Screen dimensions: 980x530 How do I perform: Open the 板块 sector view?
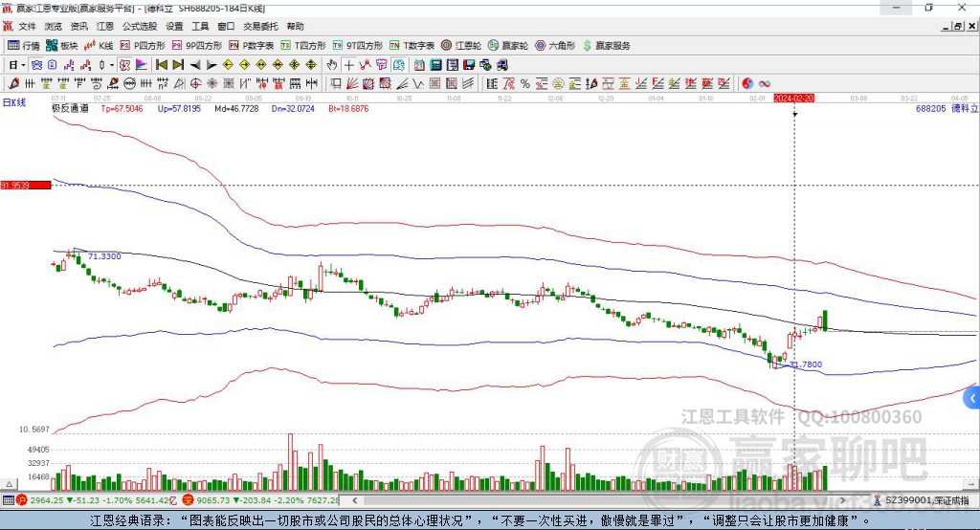61,46
